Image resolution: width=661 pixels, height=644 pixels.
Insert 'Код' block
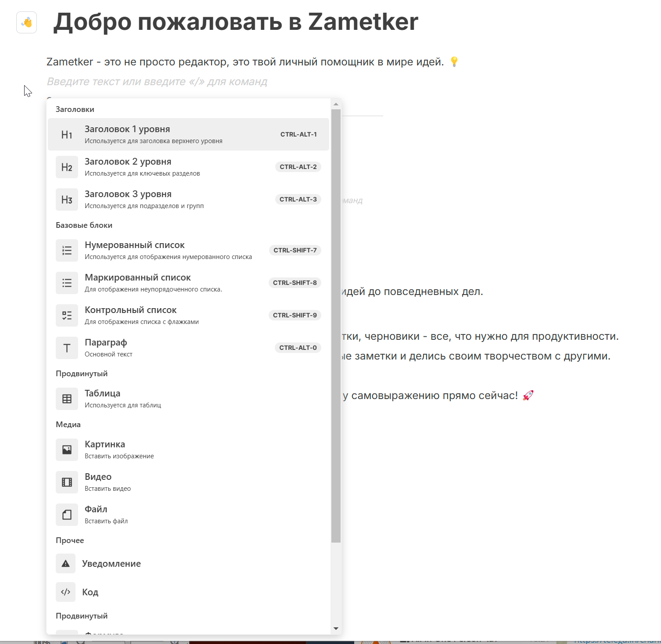click(x=188, y=592)
